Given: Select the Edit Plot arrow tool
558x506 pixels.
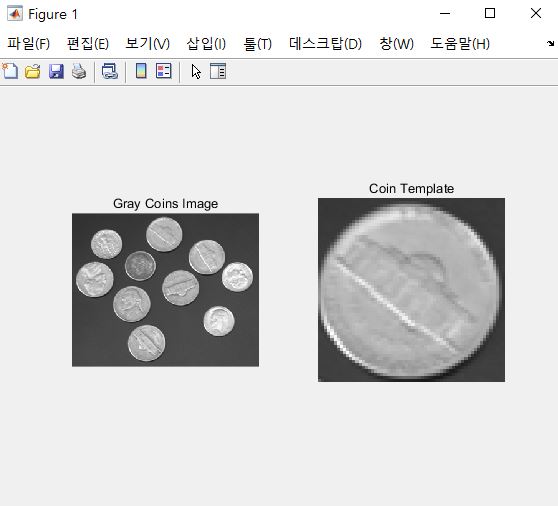Looking at the screenshot, I should [x=196, y=72].
